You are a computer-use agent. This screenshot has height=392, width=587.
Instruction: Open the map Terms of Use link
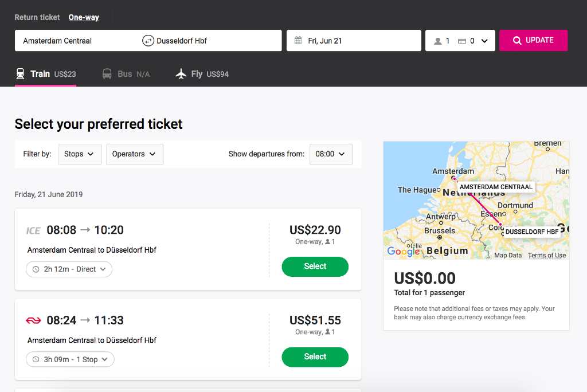click(x=547, y=256)
